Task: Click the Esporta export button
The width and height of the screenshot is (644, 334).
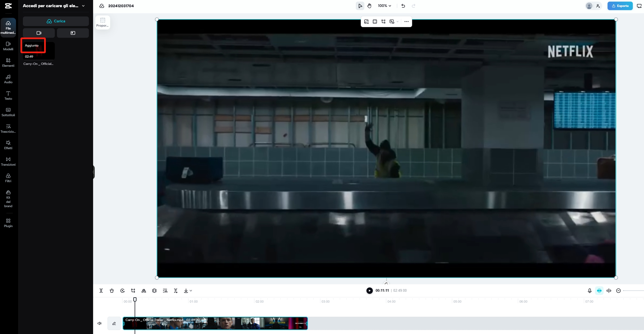Action: [x=620, y=6]
